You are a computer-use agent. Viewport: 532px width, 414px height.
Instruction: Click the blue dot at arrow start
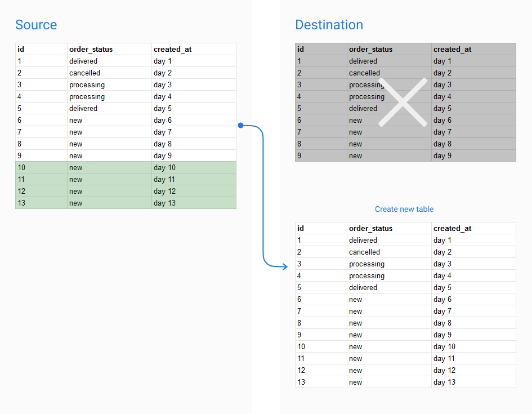(x=240, y=126)
